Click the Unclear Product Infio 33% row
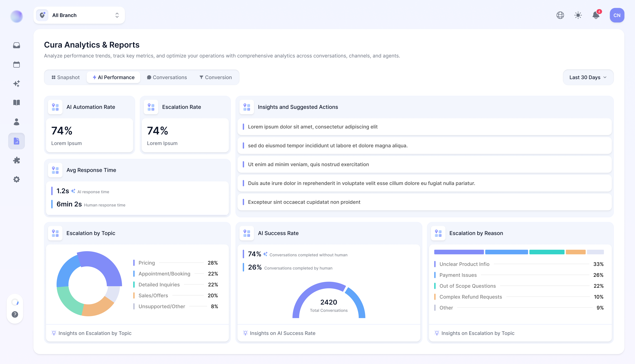635x364 pixels. click(519, 264)
